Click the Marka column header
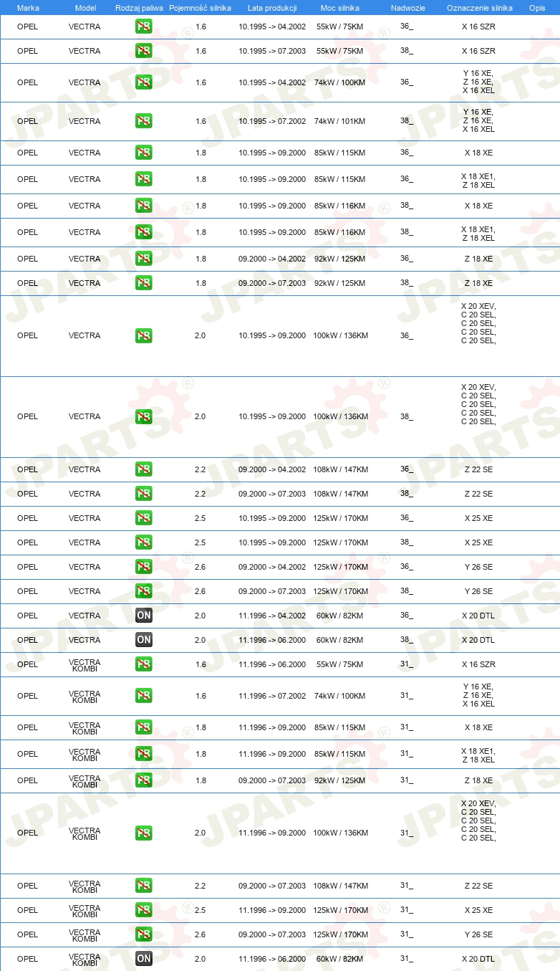Image resolution: width=560 pixels, height=971 pixels. [28, 8]
